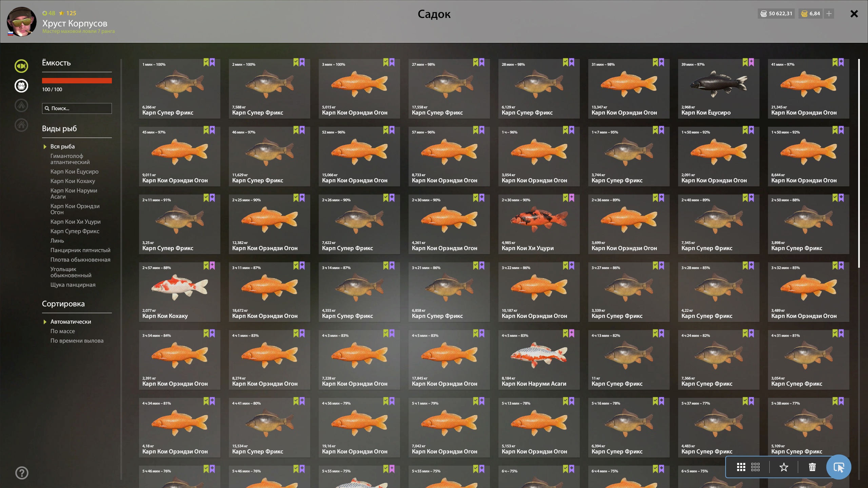Click magnifier icon in search box
Image resolution: width=868 pixels, height=488 pixels.
[47, 108]
